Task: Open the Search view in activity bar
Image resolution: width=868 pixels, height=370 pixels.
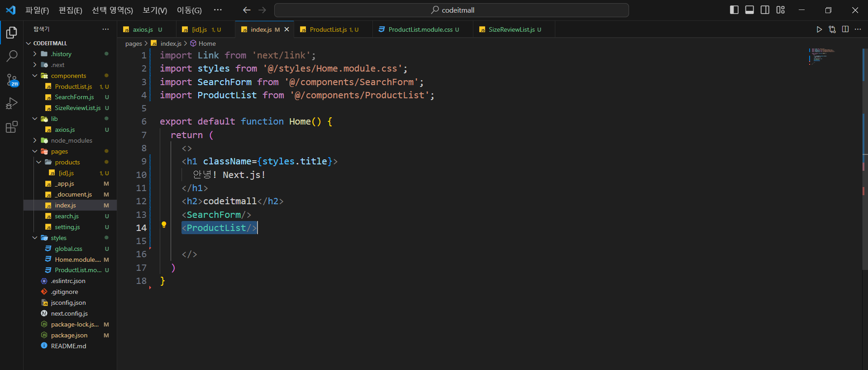Action: point(12,56)
